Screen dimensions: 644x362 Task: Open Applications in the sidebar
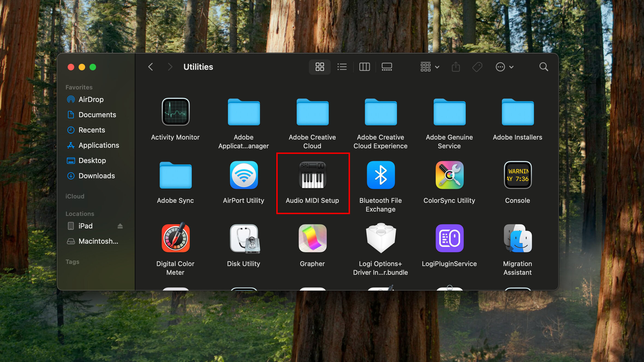tap(99, 145)
